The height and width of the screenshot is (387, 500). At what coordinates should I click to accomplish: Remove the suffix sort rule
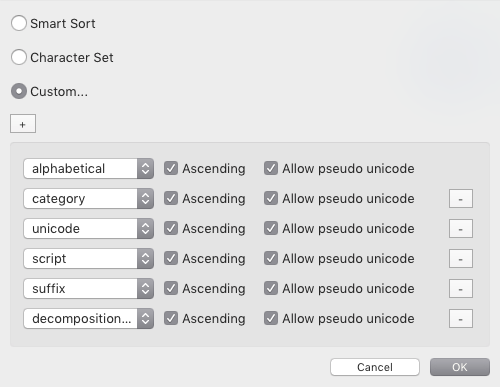[x=461, y=289]
